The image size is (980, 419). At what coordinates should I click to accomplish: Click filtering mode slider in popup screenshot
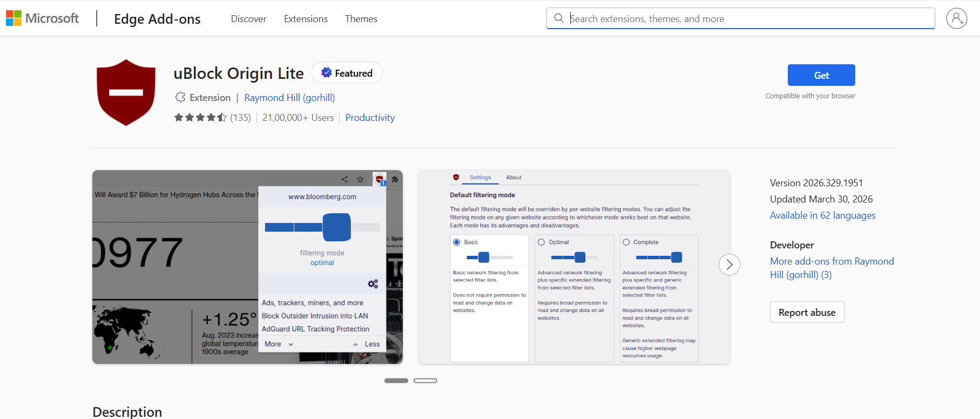click(x=322, y=227)
